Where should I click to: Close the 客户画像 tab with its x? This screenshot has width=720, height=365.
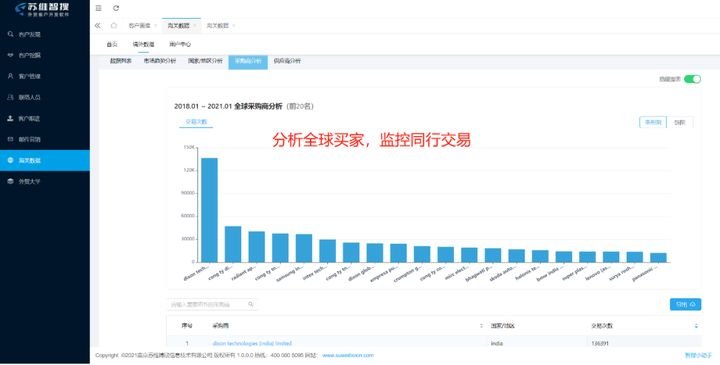(x=155, y=26)
